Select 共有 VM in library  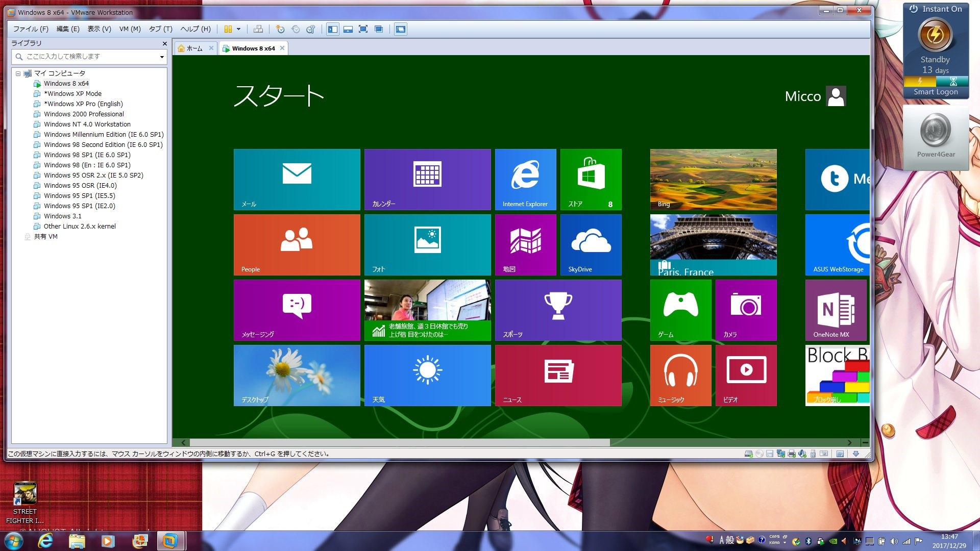pyautogui.click(x=45, y=237)
